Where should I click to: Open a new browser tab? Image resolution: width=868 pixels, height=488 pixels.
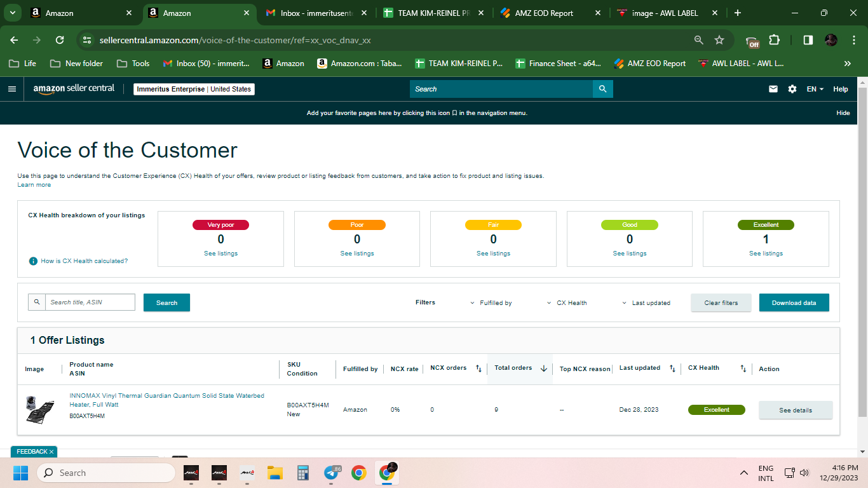[x=737, y=13]
